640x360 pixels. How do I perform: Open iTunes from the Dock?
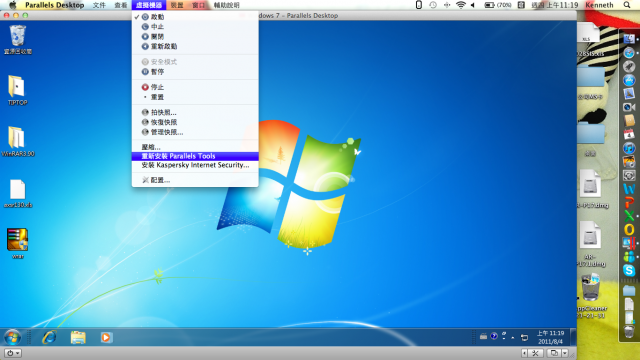(629, 148)
